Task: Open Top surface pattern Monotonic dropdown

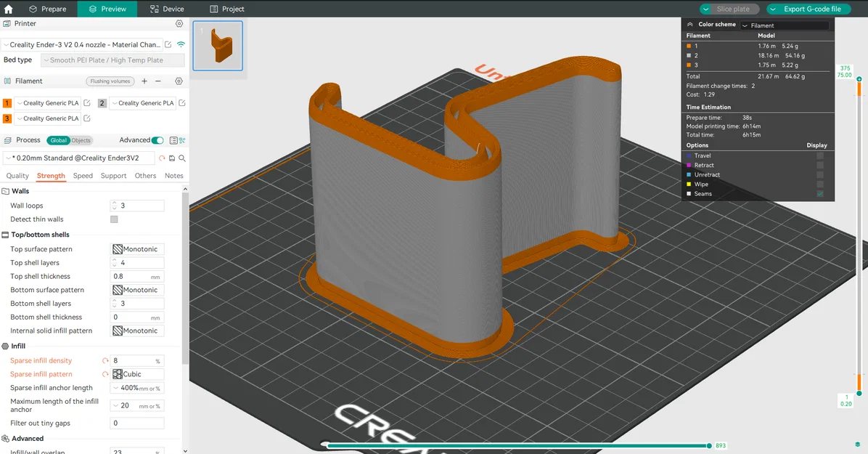Action: (x=137, y=249)
